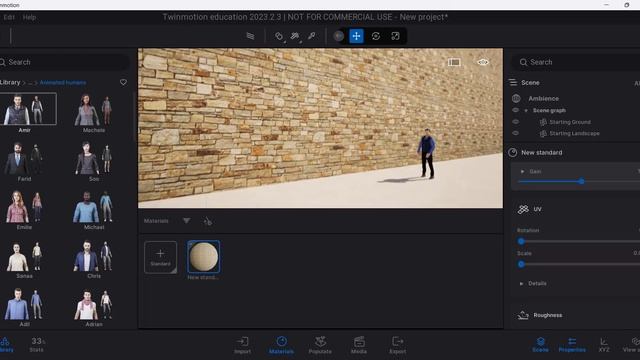Select the material picker eyedropper tool
The image size is (640, 360).
(x=312, y=36)
